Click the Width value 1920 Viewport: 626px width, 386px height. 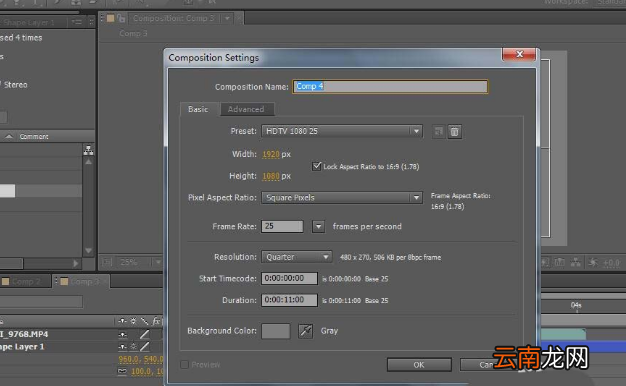(271, 154)
